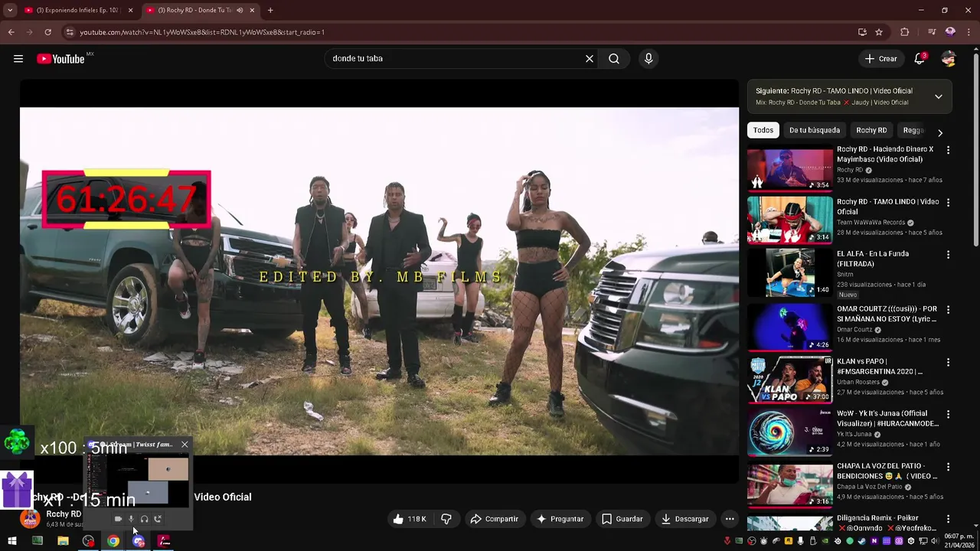This screenshot has width=980, height=551.
Task: Switch to the 'Exponiendo Infieles Ep. 102' tab
Action: click(78, 10)
